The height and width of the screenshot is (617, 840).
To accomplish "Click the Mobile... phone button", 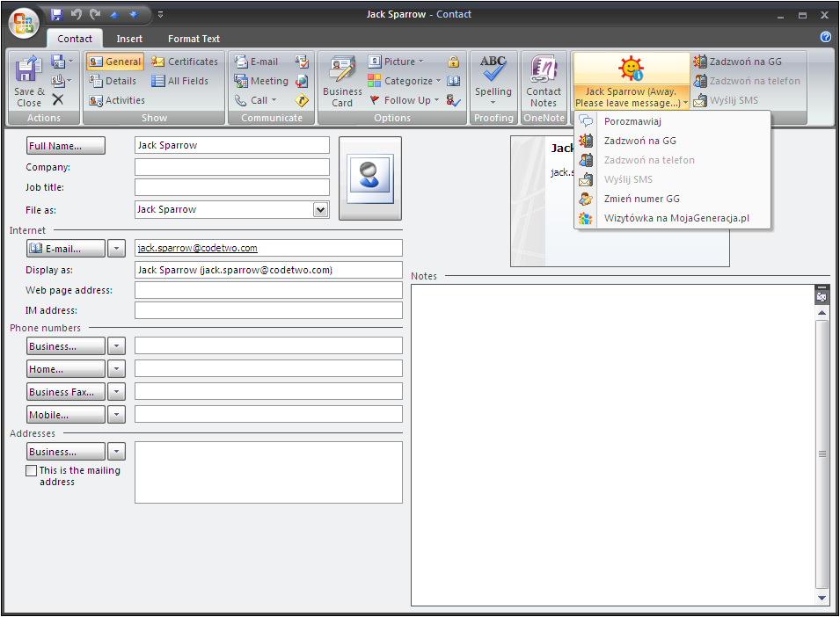I will [x=66, y=414].
